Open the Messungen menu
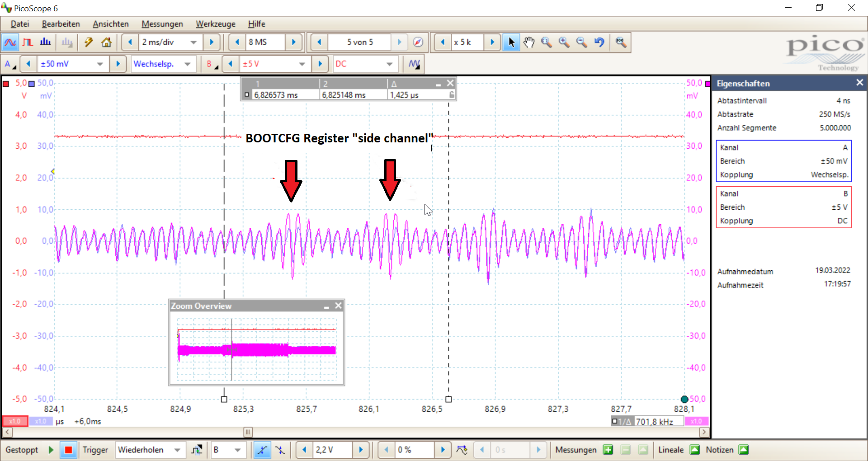Viewport: 868px width, 461px height. pos(162,24)
